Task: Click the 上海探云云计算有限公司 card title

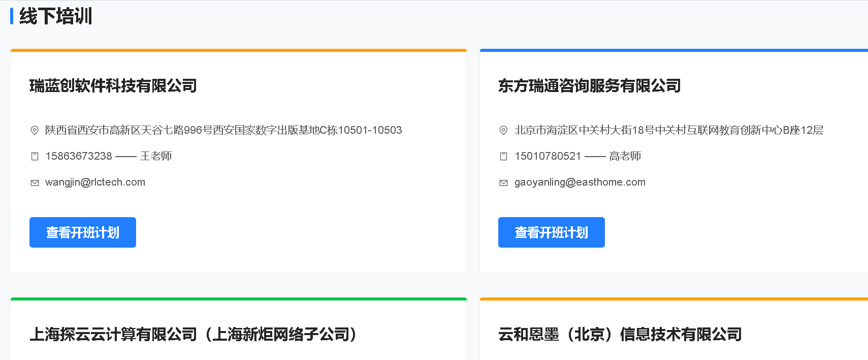Action: pos(193,334)
